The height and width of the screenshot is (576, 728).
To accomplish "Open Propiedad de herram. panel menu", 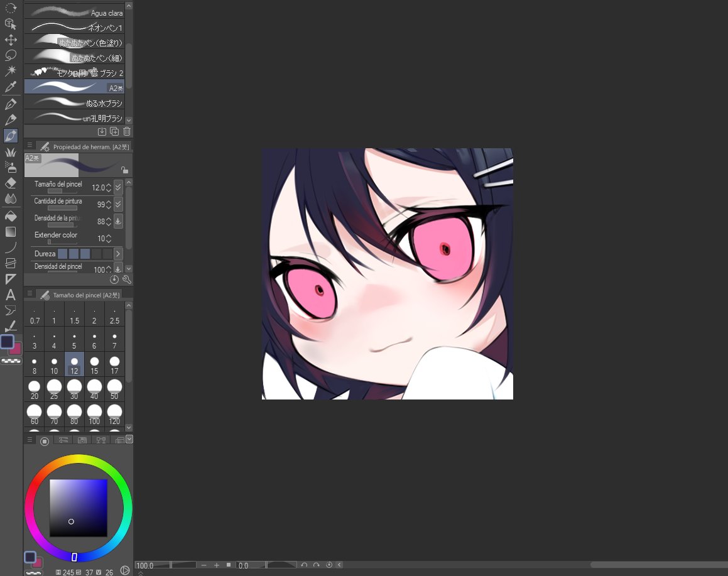I will pyautogui.click(x=30, y=146).
